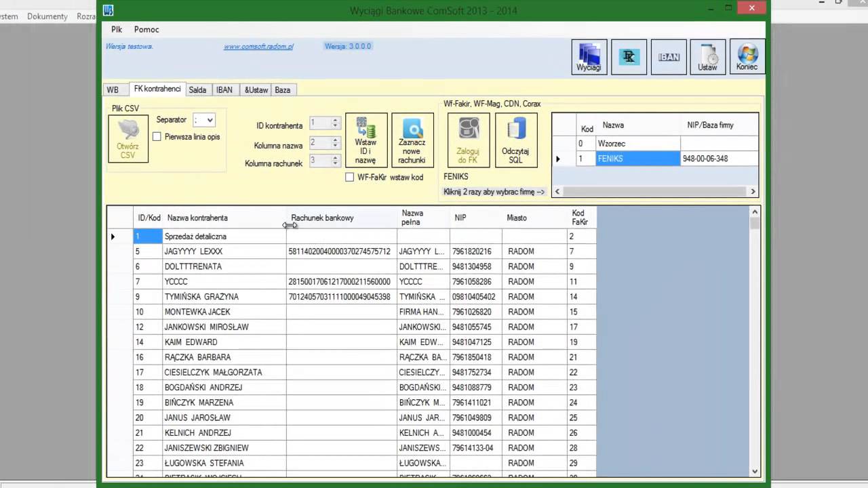Click the ID kontrahenta number spinner
Screen dimensions: 868x488
pyautogui.click(x=324, y=123)
